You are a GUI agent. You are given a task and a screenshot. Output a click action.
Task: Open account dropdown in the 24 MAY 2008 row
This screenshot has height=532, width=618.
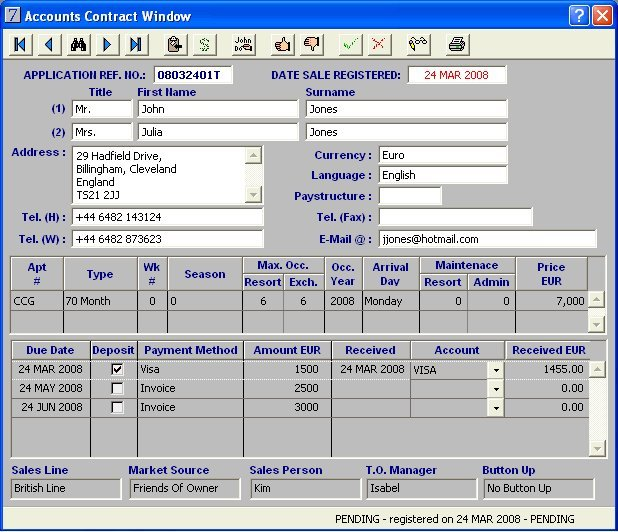(495, 389)
